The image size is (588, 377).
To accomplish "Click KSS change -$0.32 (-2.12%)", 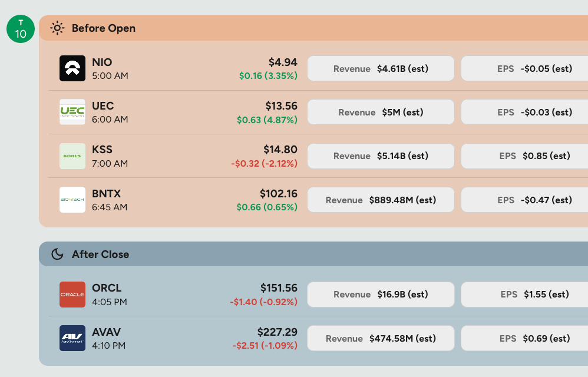I will (x=264, y=163).
